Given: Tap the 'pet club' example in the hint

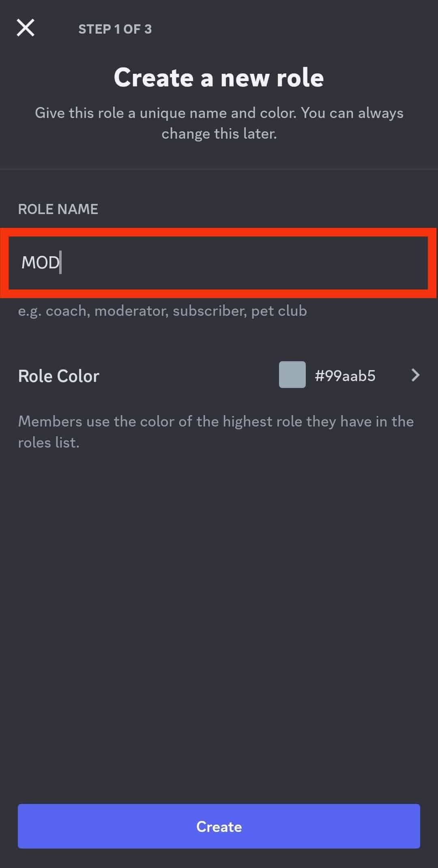Looking at the screenshot, I should [279, 311].
